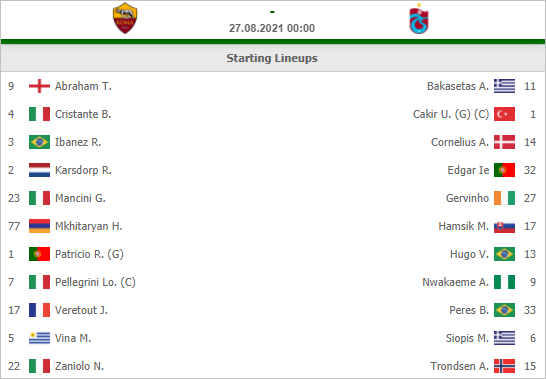Click the Norway flag beside Trondsen A.
Viewport: 546px width, 379px height.
(x=504, y=366)
